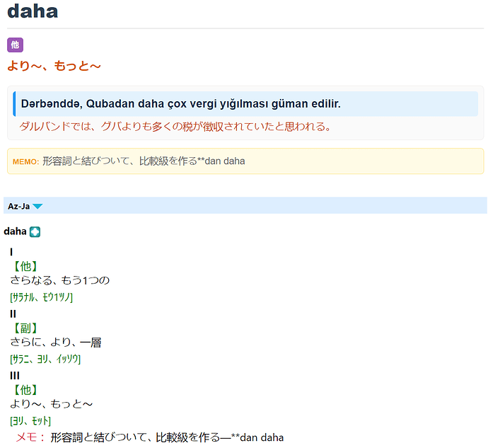Click the red メモ： label at bottom

[x=30, y=437]
